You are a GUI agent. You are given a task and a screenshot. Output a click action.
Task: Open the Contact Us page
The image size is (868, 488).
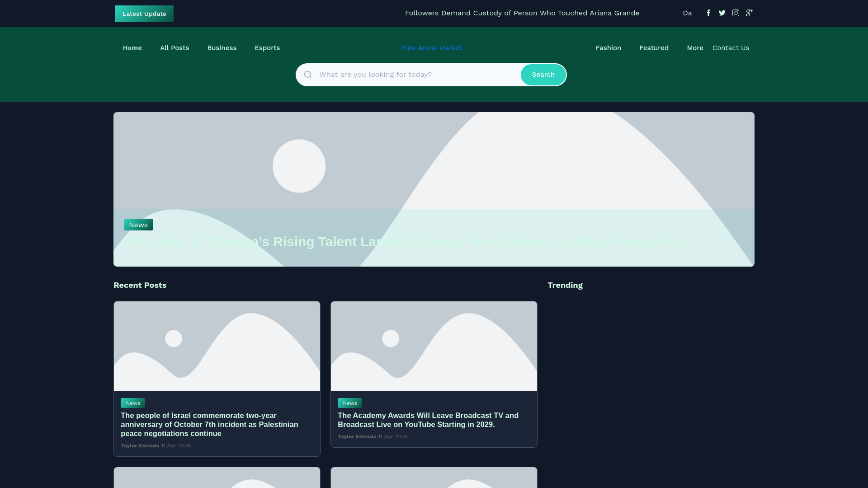tap(731, 48)
